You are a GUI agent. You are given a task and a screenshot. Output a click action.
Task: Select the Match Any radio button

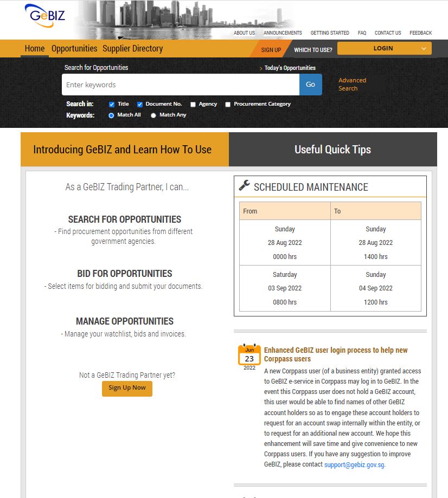153,115
